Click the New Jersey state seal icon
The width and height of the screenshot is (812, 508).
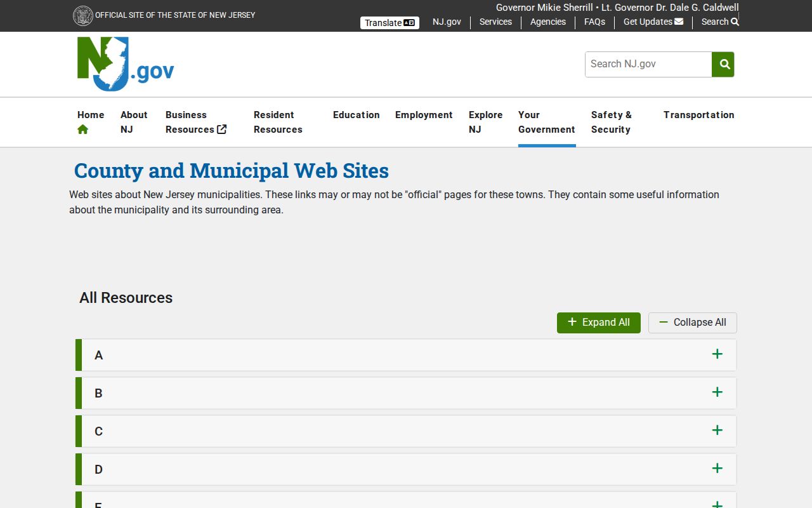(x=82, y=16)
